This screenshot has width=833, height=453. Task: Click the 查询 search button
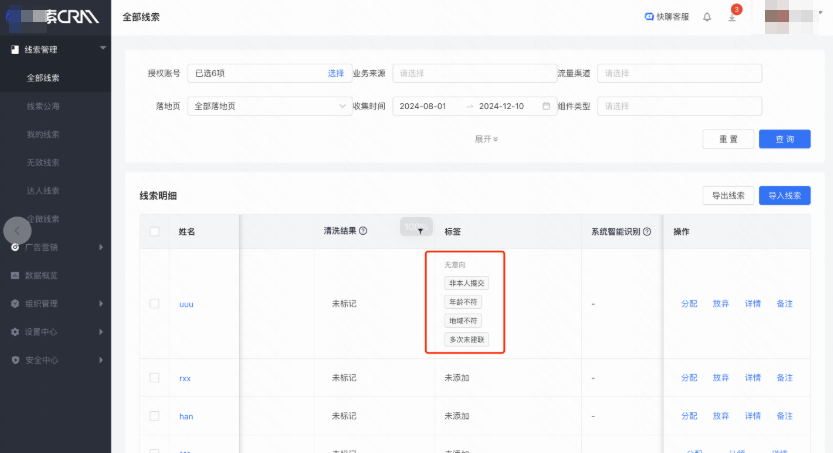(784, 139)
